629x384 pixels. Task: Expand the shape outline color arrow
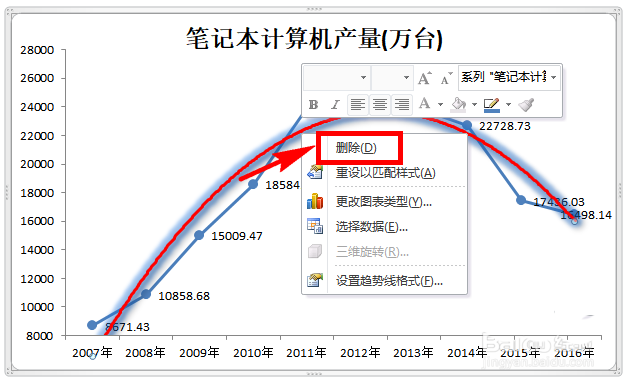(x=508, y=105)
